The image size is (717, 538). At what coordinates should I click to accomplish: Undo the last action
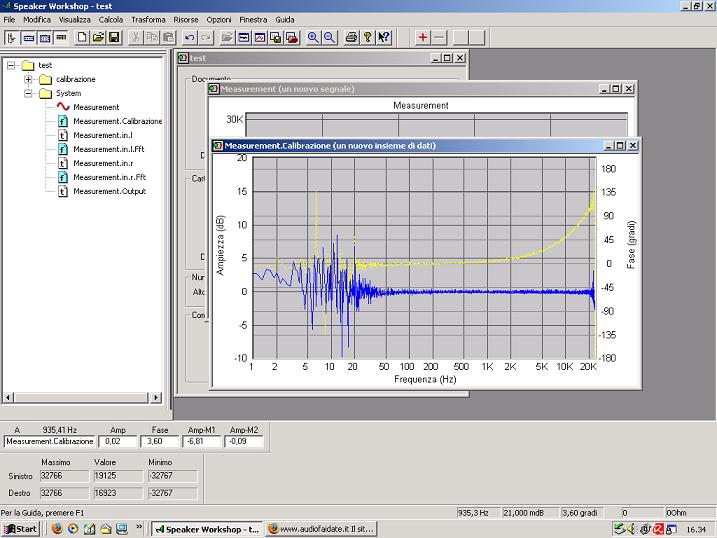189,37
